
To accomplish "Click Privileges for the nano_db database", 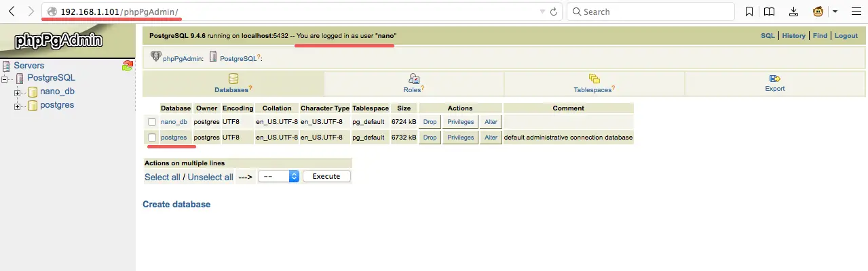I will pos(461,121).
